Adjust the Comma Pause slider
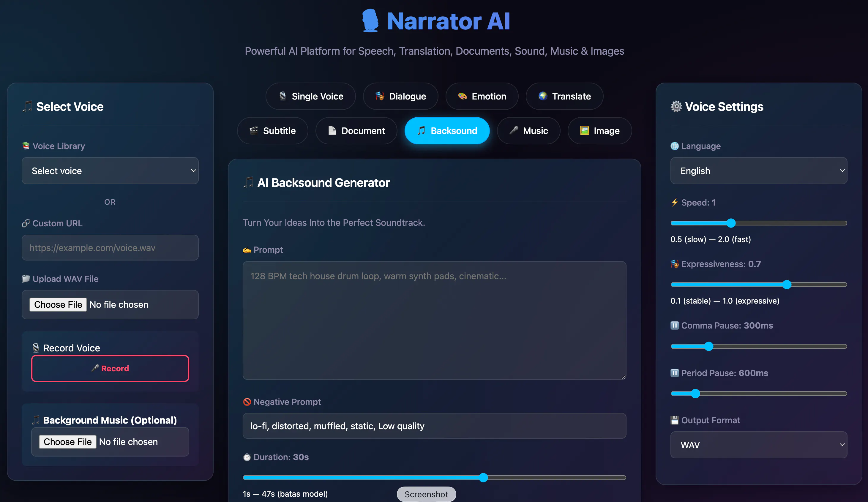 (x=759, y=346)
